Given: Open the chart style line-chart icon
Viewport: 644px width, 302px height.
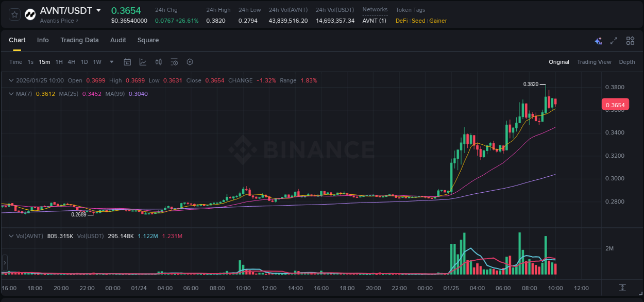Looking at the screenshot, I should [143, 62].
